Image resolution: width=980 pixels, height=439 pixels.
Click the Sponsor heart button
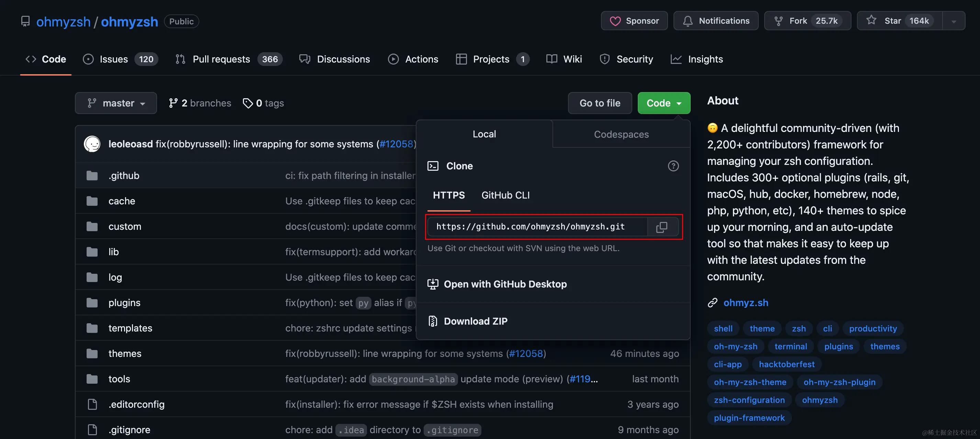pos(634,21)
